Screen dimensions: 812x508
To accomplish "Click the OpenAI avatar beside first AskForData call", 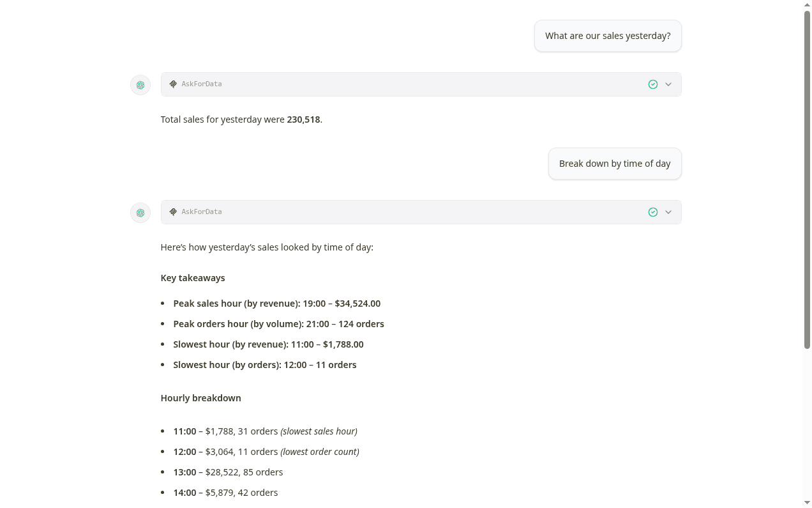I will (140, 84).
